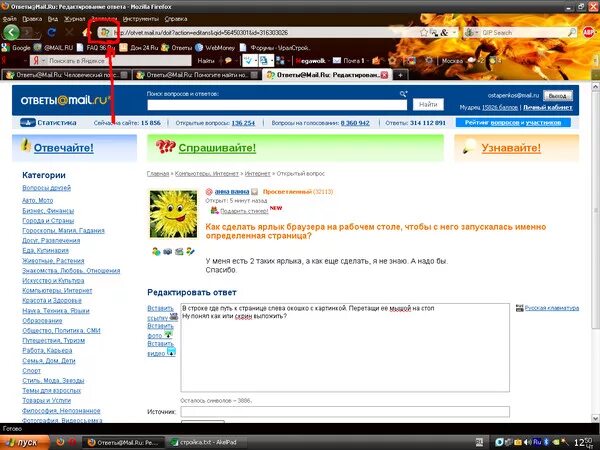600x450 pixels.
Task: Open the Личный кабинет link
Action: coord(548,108)
